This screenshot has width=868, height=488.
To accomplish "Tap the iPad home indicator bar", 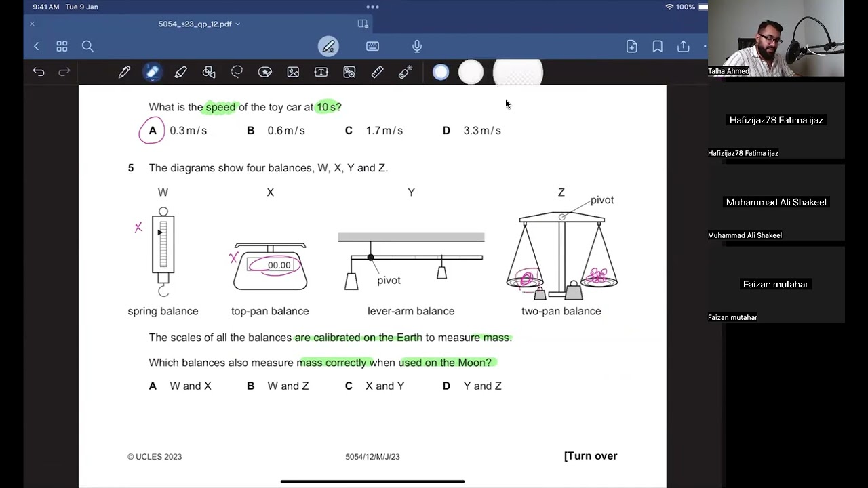I will click(372, 481).
